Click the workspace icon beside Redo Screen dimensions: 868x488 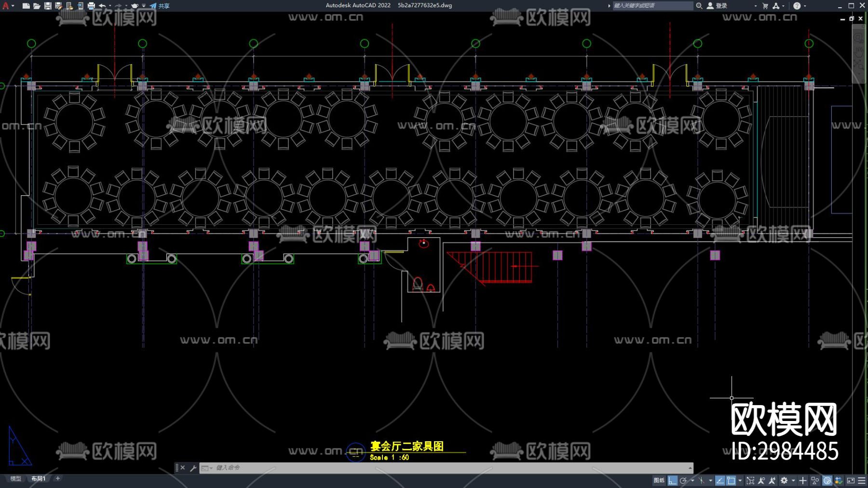point(135,6)
